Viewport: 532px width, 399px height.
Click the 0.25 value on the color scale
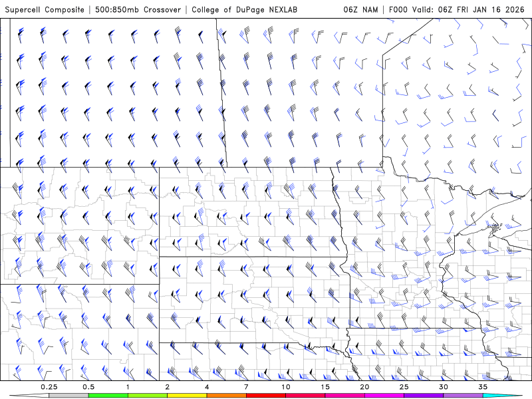tap(49, 387)
